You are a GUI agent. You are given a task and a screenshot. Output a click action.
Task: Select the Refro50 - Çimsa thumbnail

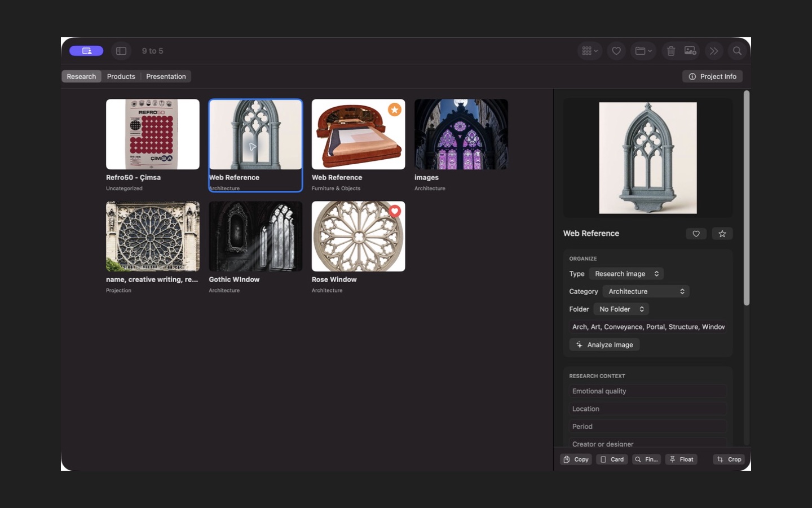click(153, 134)
